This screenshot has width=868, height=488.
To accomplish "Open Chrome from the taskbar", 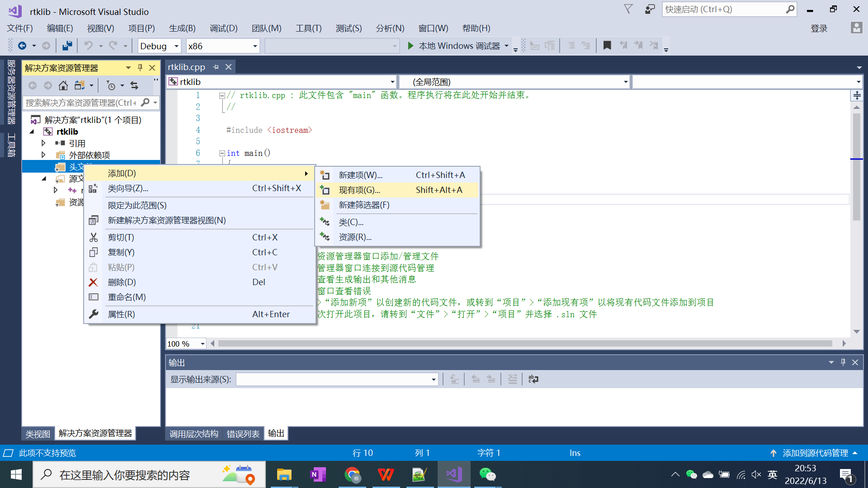I will pos(352,474).
